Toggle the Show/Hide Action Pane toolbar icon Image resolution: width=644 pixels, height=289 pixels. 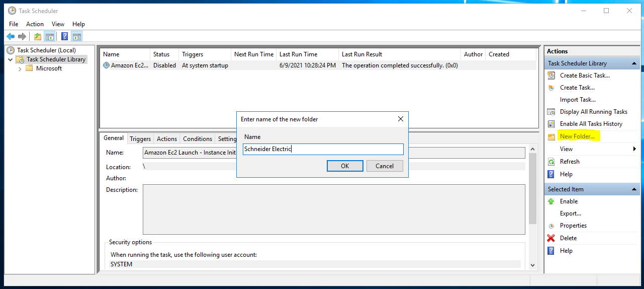coord(76,36)
